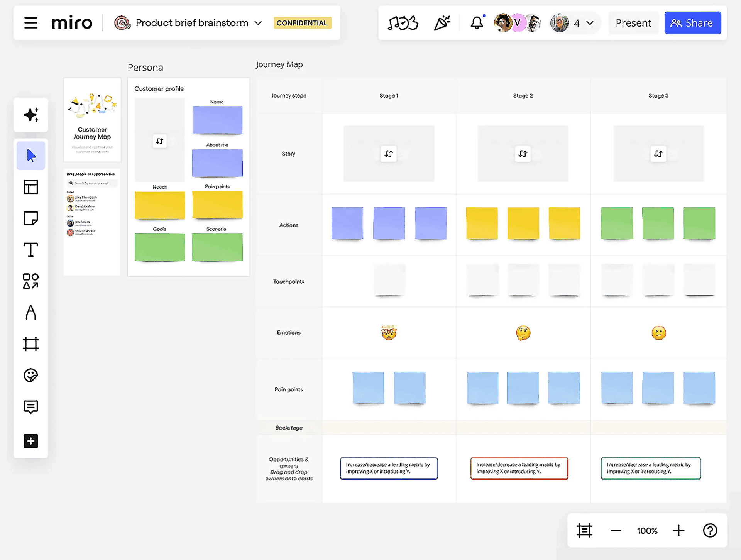Click the miro logo
Image resolution: width=741 pixels, height=560 pixels.
click(x=72, y=23)
